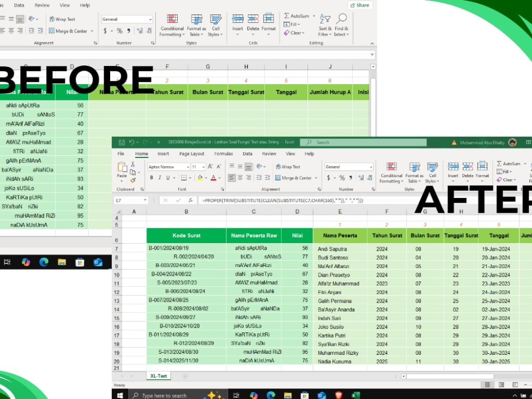Open font size dropdown showing 11
Image resolution: width=532 pixels, height=399 pixels.
[203, 167]
